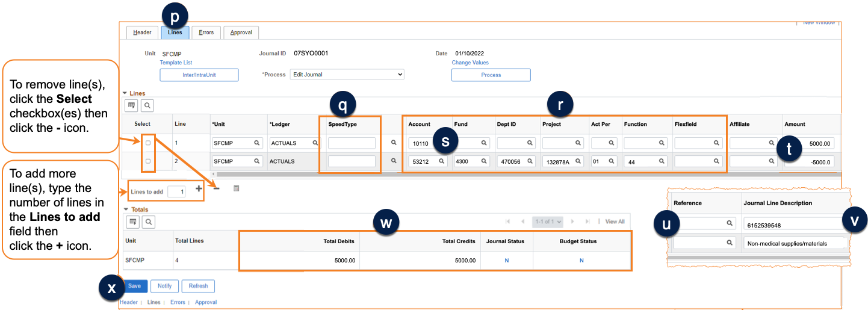The height and width of the screenshot is (310, 868).
Task: Select the checkbox for line 2
Action: pyautogui.click(x=148, y=161)
